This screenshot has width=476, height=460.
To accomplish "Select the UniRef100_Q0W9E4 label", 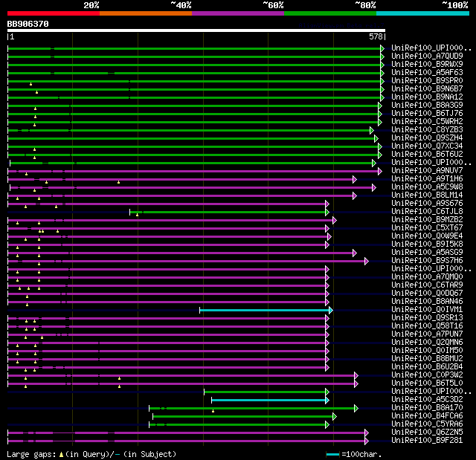I will pos(427,236).
